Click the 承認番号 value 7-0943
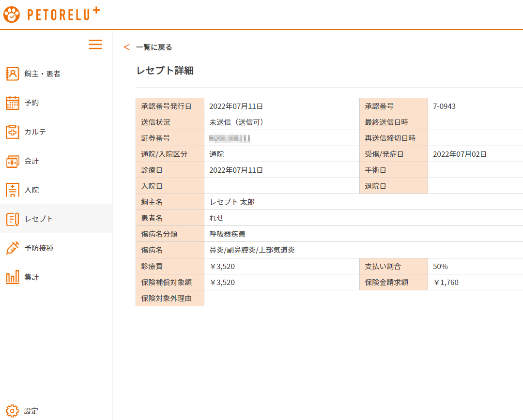This screenshot has width=523, height=420. (444, 106)
